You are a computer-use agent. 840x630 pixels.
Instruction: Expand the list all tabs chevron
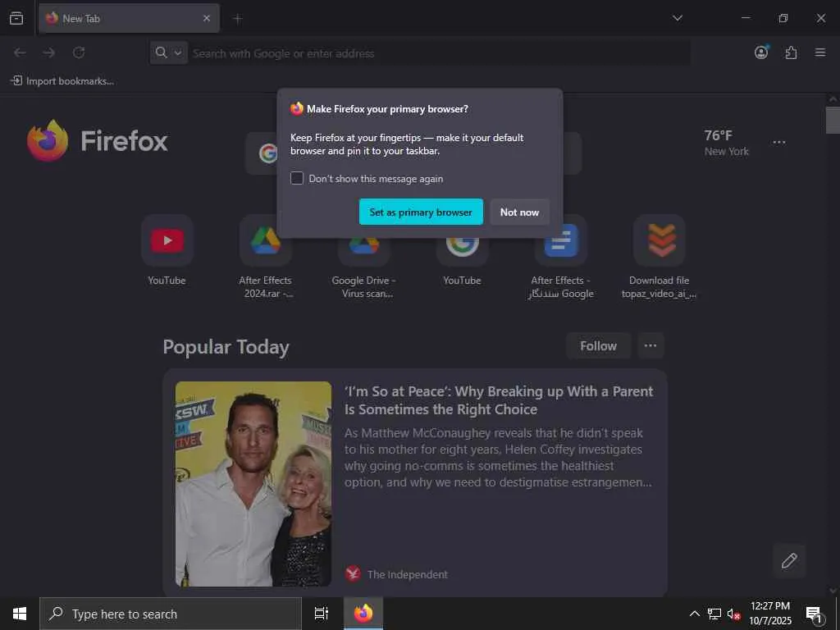(678, 18)
